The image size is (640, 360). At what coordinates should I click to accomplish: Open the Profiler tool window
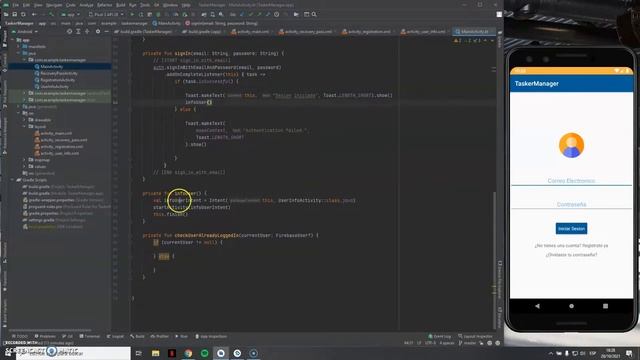coord(160,336)
